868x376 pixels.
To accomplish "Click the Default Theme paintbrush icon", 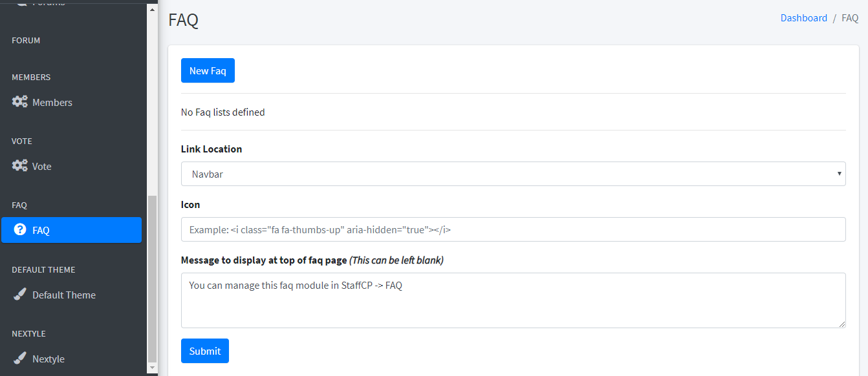I will coord(19,295).
